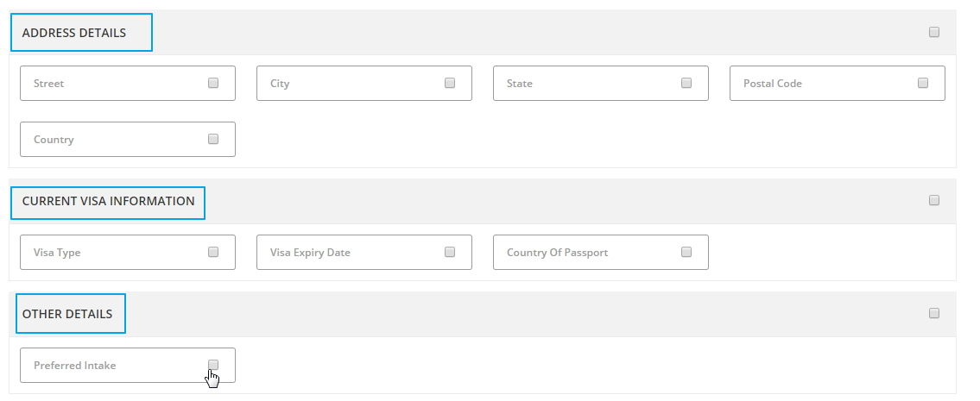Select all Address Details section checkbox

[x=933, y=32]
